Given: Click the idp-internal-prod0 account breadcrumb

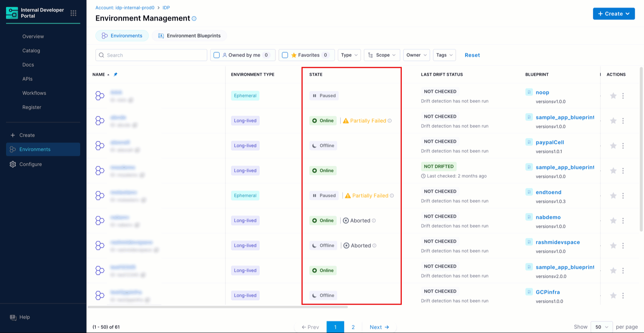Looking at the screenshot, I should click(x=125, y=8).
